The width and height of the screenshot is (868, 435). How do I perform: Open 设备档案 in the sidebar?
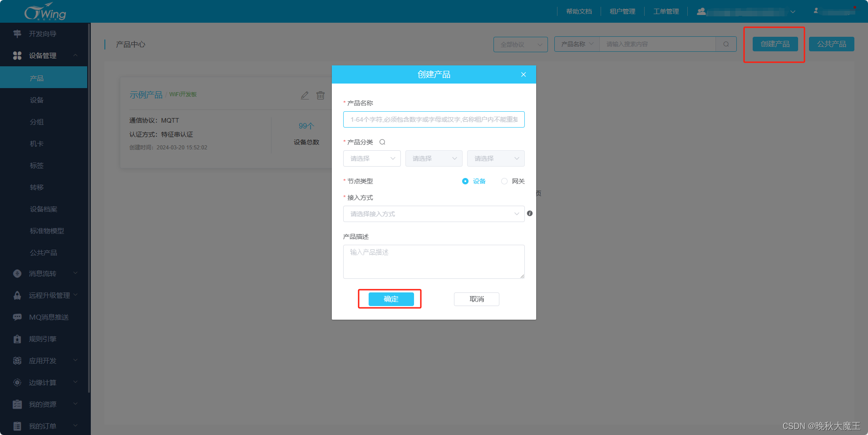44,209
